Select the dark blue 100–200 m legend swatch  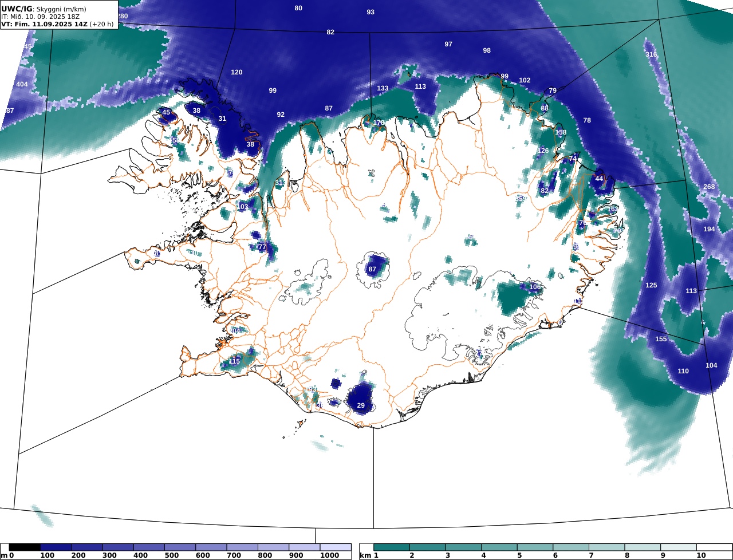[x=56, y=547]
